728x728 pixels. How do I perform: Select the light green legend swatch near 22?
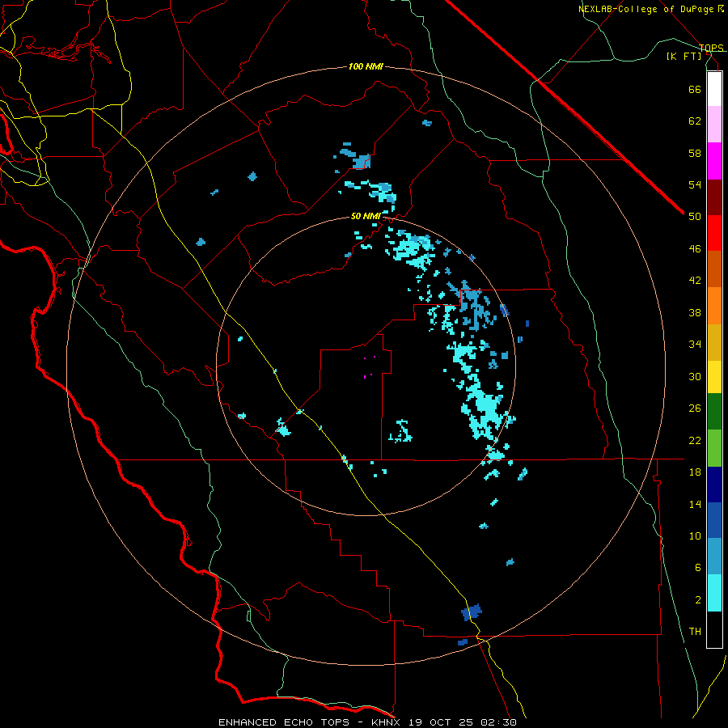[714, 448]
